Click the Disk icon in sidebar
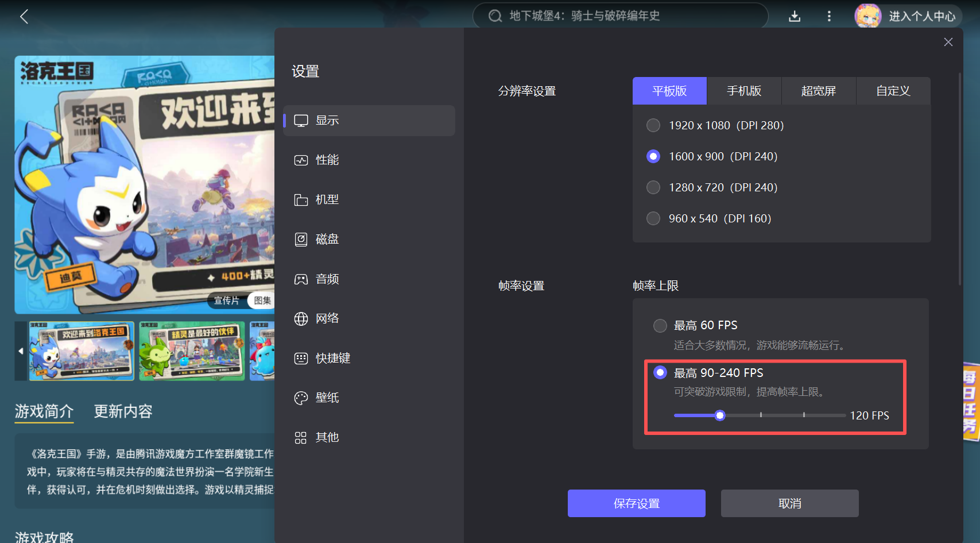The width and height of the screenshot is (980, 543). (301, 240)
